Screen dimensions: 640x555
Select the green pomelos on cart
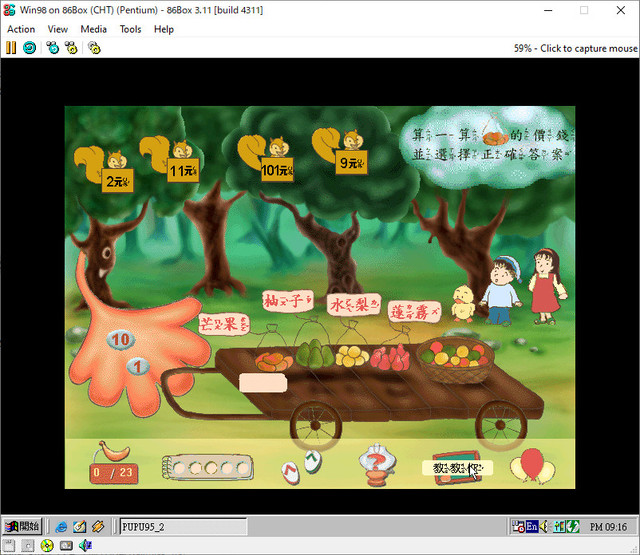[x=315, y=354]
